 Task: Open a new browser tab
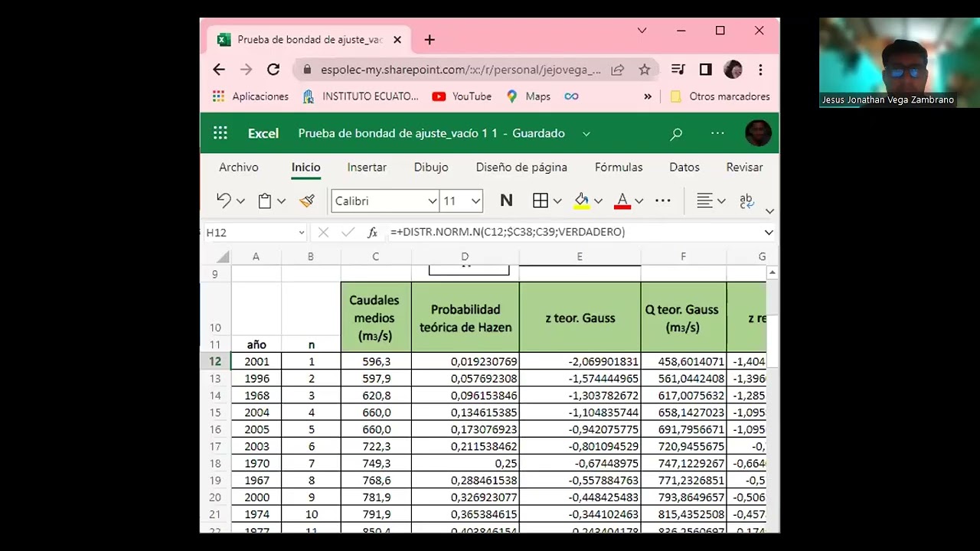pyautogui.click(x=430, y=40)
